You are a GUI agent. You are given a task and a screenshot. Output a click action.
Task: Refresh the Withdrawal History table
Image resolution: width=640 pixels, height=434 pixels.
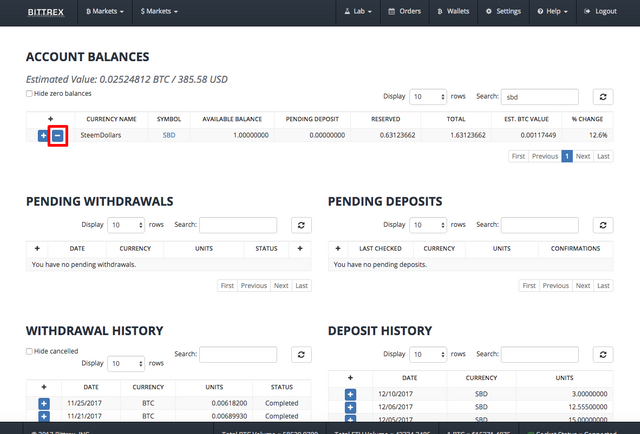(x=301, y=354)
